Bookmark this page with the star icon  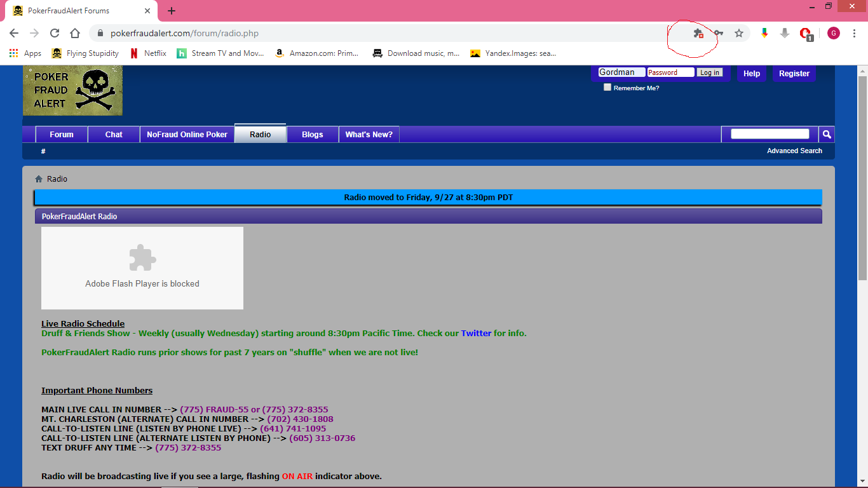click(739, 33)
